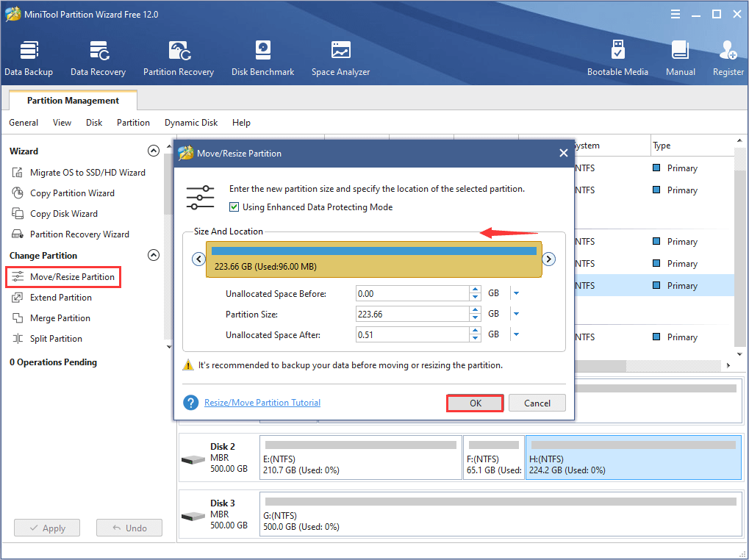The image size is (749, 560).
Task: Confirm the resize with OK
Action: point(476,403)
